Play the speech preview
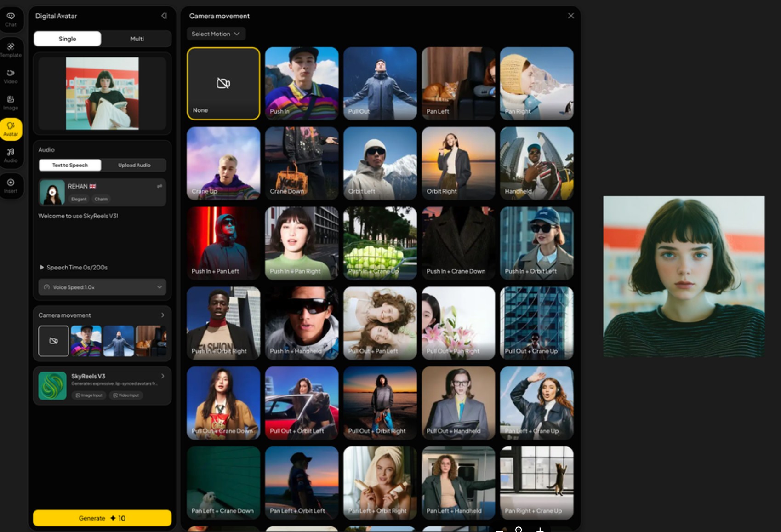The image size is (781, 532). pyautogui.click(x=42, y=267)
